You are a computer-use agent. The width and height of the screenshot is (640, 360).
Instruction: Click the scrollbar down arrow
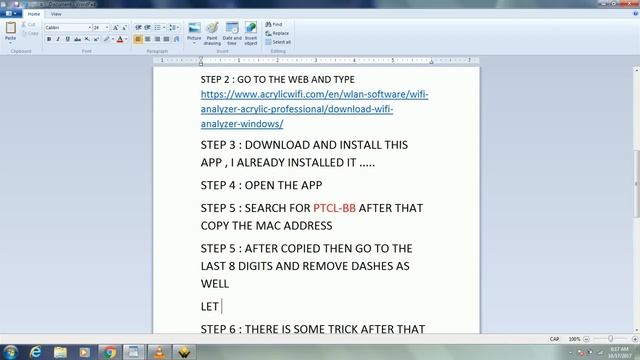click(636, 330)
